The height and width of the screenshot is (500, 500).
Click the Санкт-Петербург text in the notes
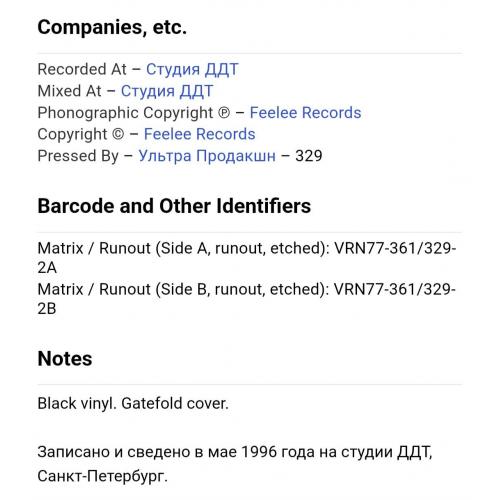pos(102,476)
